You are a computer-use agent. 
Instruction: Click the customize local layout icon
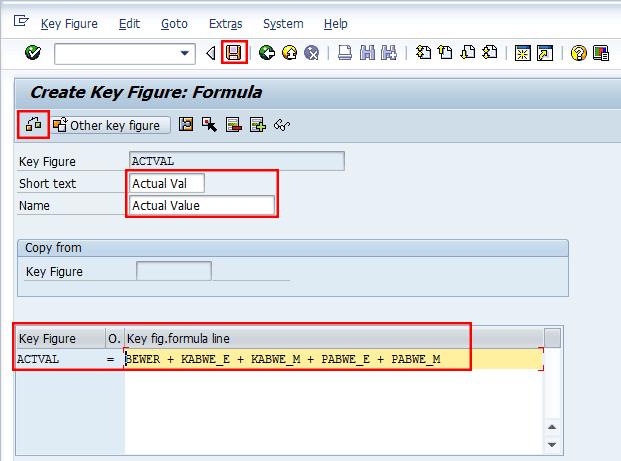602,53
